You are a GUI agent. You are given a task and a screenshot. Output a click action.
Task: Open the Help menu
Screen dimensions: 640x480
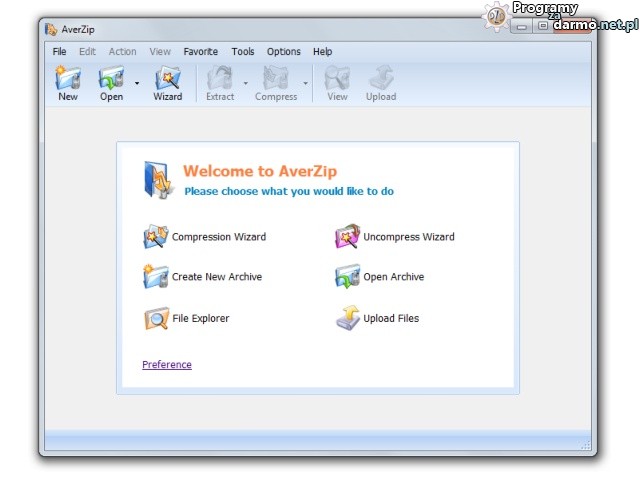pos(322,52)
